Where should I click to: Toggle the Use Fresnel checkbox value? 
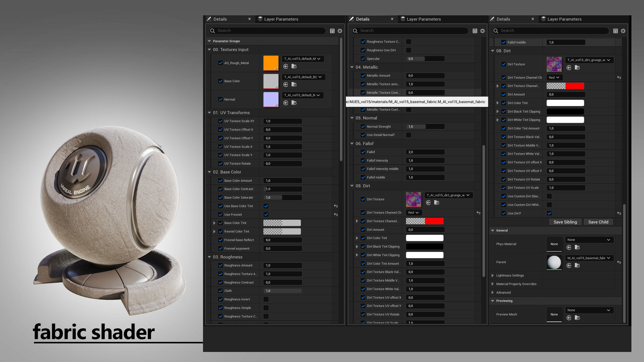point(266,215)
